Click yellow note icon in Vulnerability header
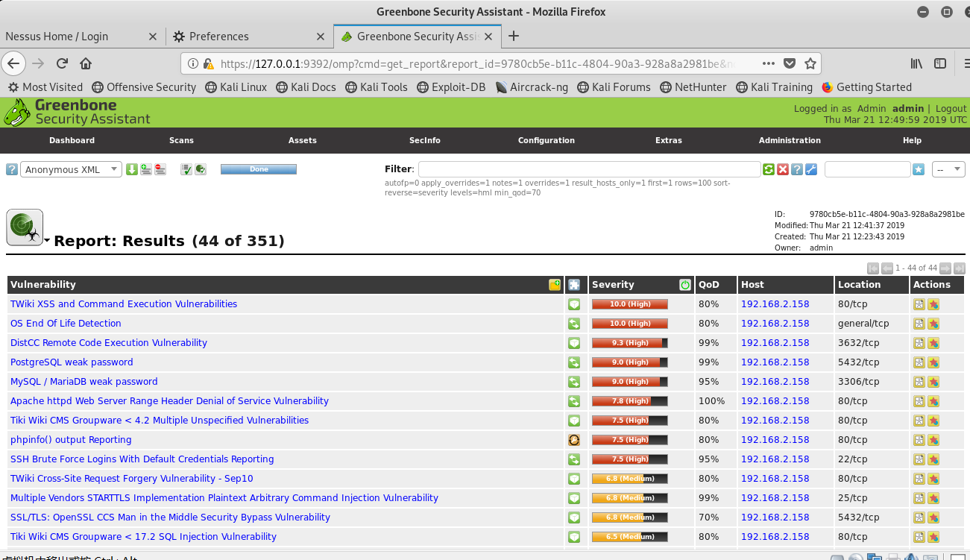 (555, 285)
